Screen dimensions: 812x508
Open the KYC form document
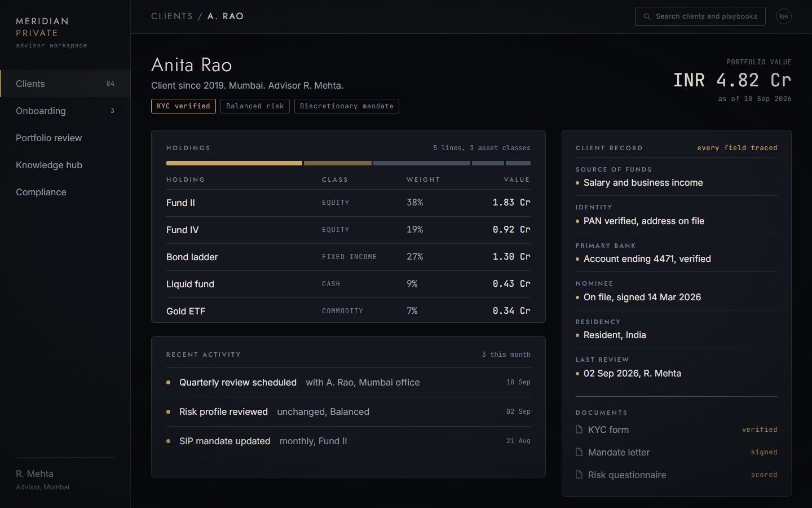tap(676, 430)
